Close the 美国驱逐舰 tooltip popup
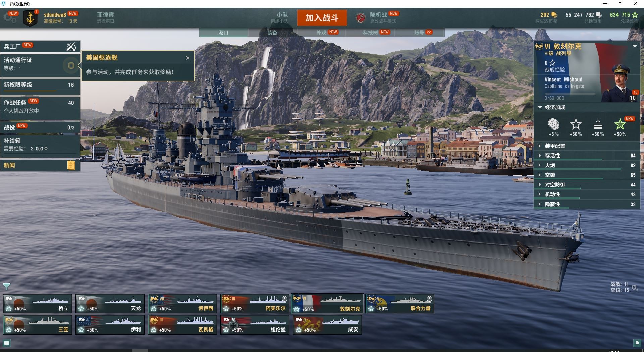Image resolution: width=644 pixels, height=352 pixels. pos(188,58)
